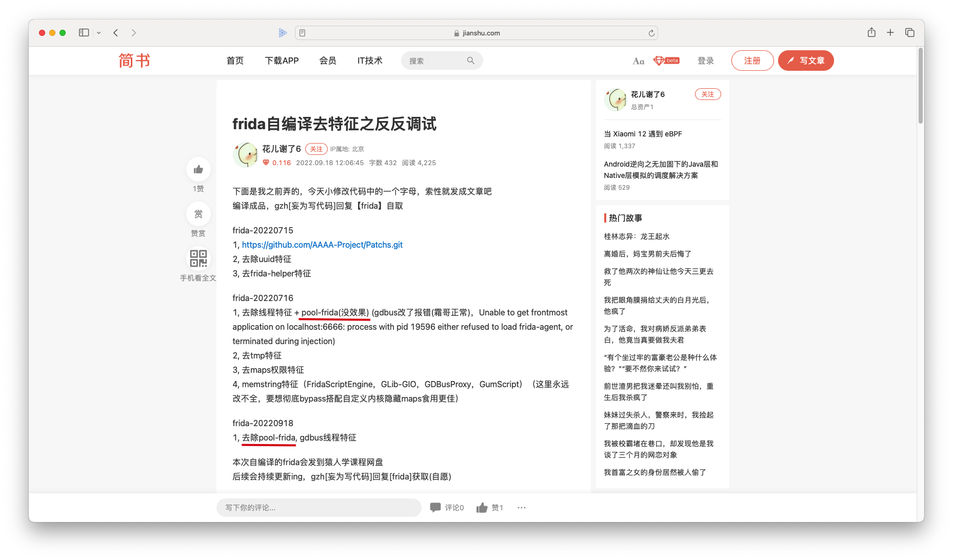
Task: Follow author via sidebar 关注 button
Action: [x=708, y=94]
